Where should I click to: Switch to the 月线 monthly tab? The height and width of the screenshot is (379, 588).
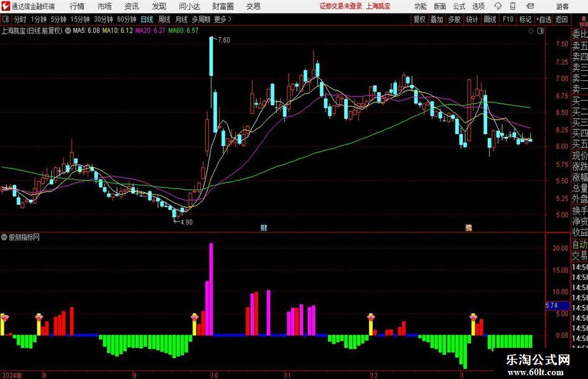click(x=182, y=19)
